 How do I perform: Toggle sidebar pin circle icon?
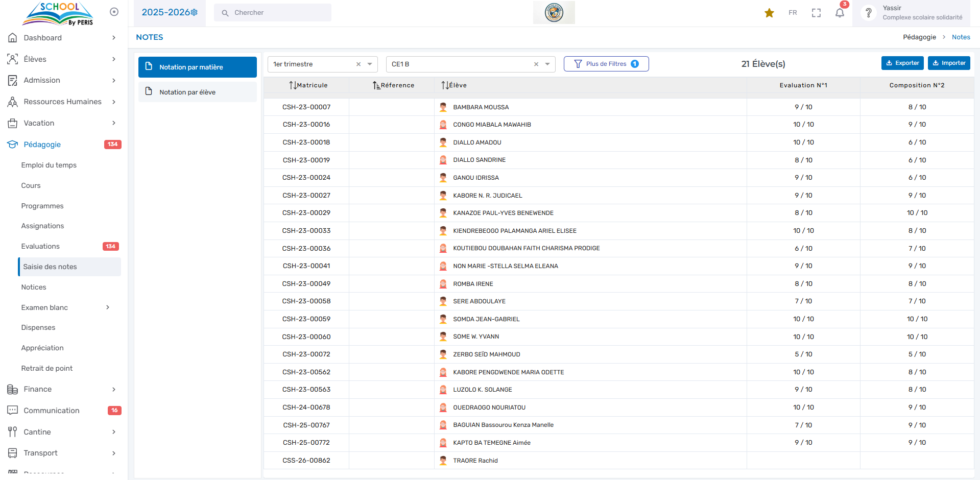tap(114, 12)
